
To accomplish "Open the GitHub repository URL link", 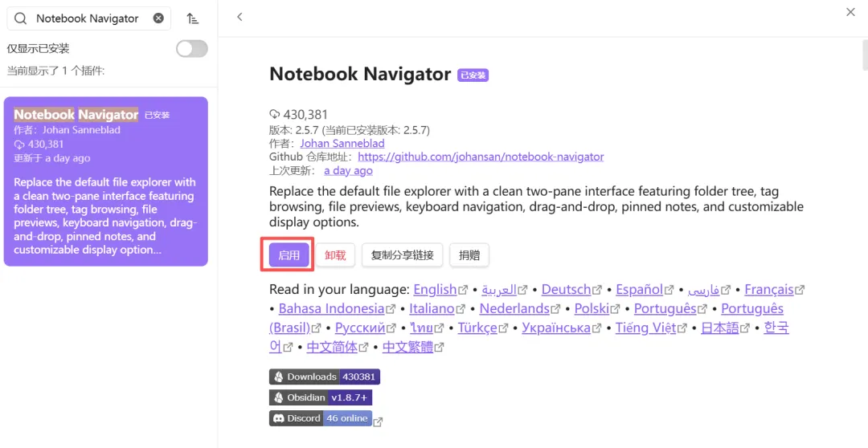I will tap(481, 157).
